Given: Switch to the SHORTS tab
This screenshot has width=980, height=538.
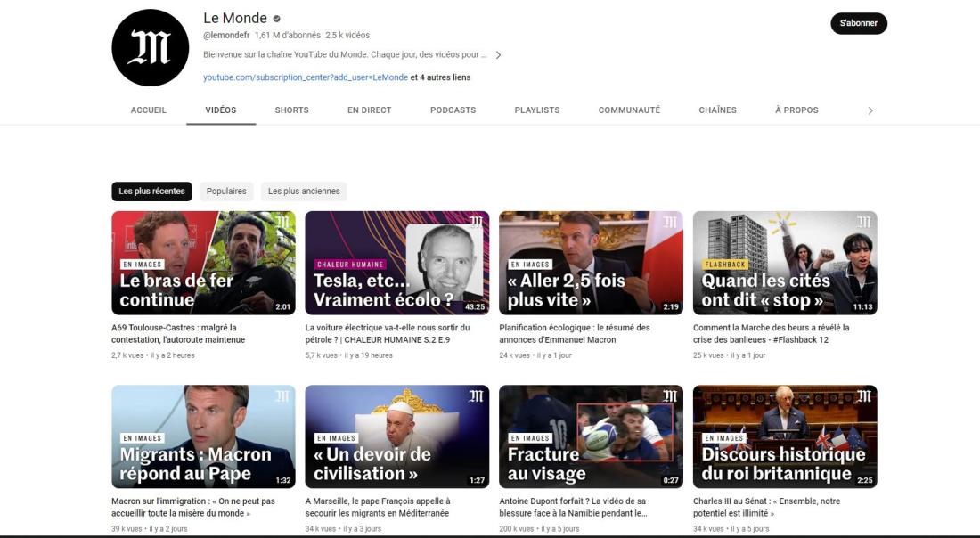Looking at the screenshot, I should pyautogui.click(x=292, y=110).
